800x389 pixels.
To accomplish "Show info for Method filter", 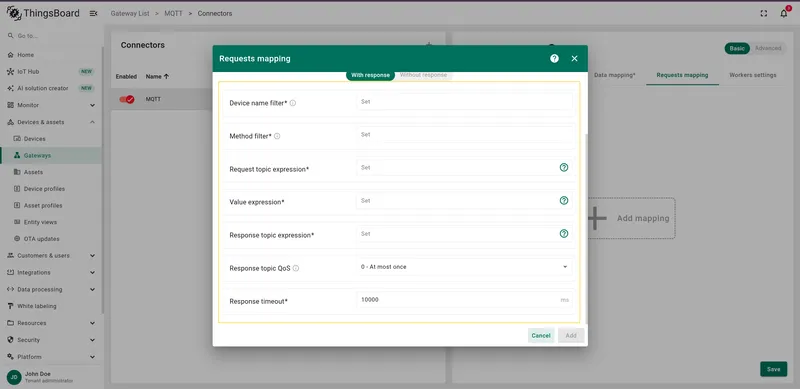I will 277,136.
